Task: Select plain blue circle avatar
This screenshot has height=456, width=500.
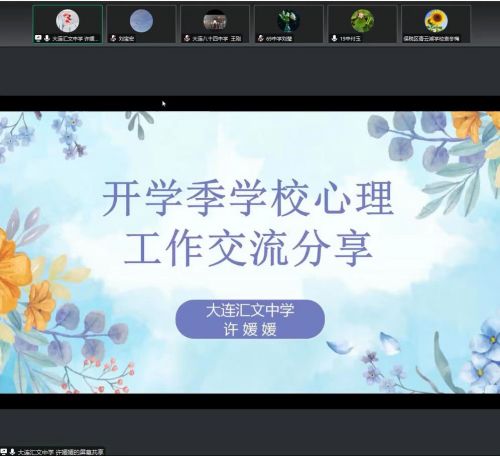Action: pyautogui.click(x=141, y=20)
